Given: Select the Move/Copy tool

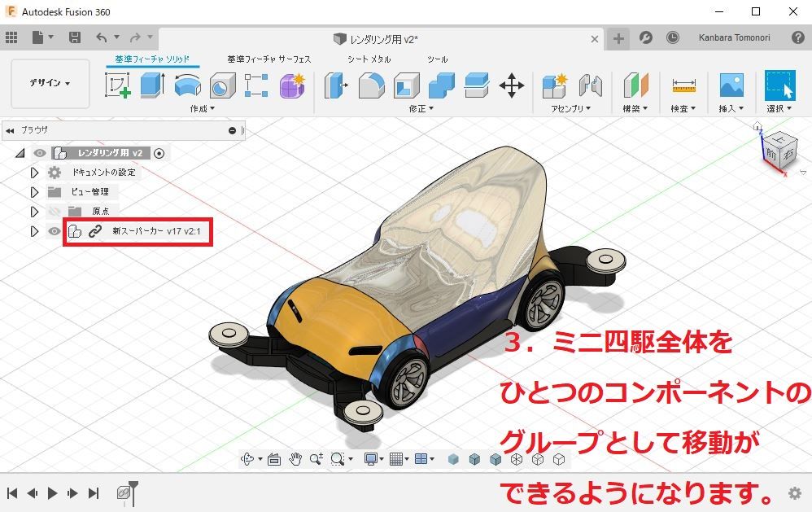Looking at the screenshot, I should [x=512, y=85].
